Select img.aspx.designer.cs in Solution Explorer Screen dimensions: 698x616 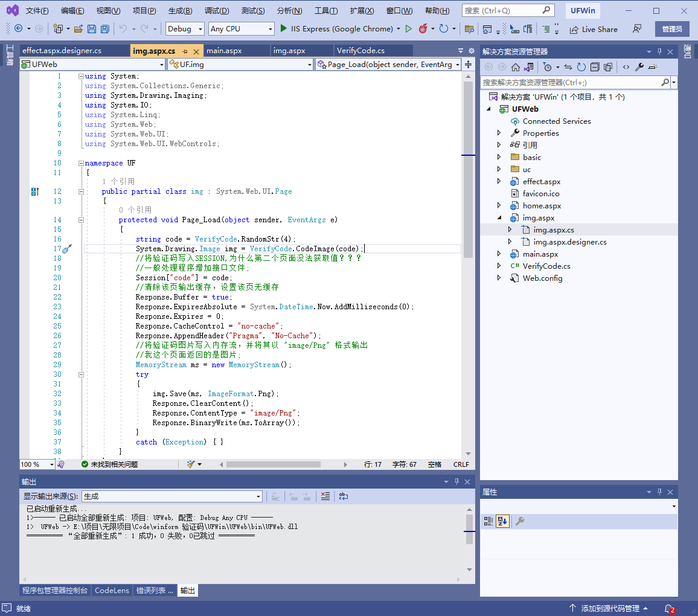(x=570, y=242)
